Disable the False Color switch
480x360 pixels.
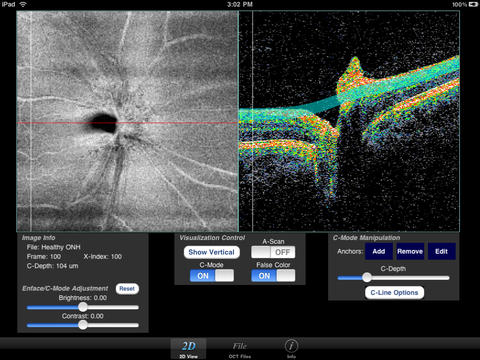point(273,276)
